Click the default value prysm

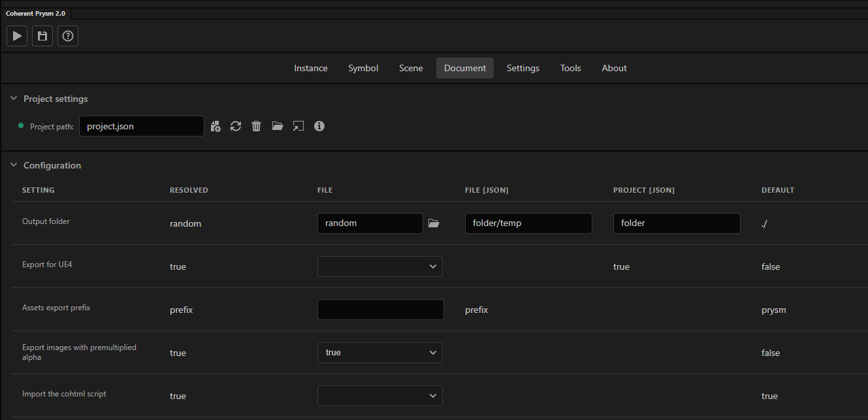[774, 310]
